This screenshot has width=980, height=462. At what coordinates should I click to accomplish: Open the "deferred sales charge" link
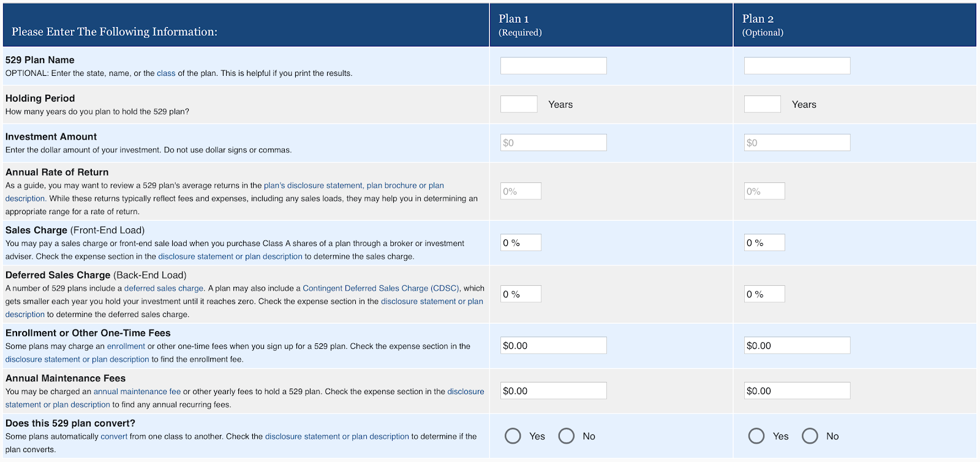(164, 288)
